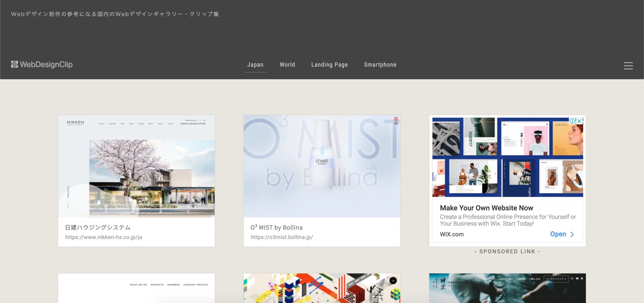Open the Landing Page tab
The width and height of the screenshot is (644, 303).
pos(330,65)
